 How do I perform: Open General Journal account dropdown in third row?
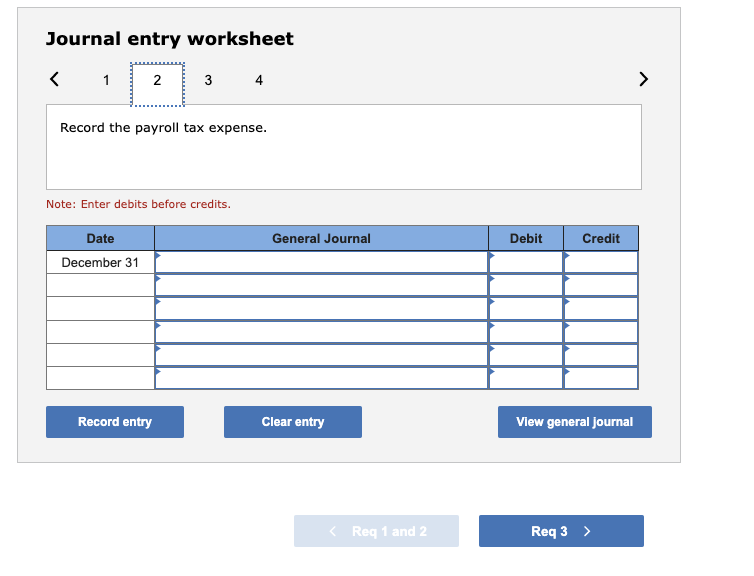point(321,308)
